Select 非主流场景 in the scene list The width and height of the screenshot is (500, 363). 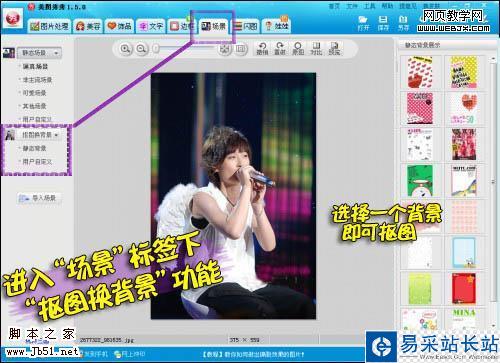(37, 80)
